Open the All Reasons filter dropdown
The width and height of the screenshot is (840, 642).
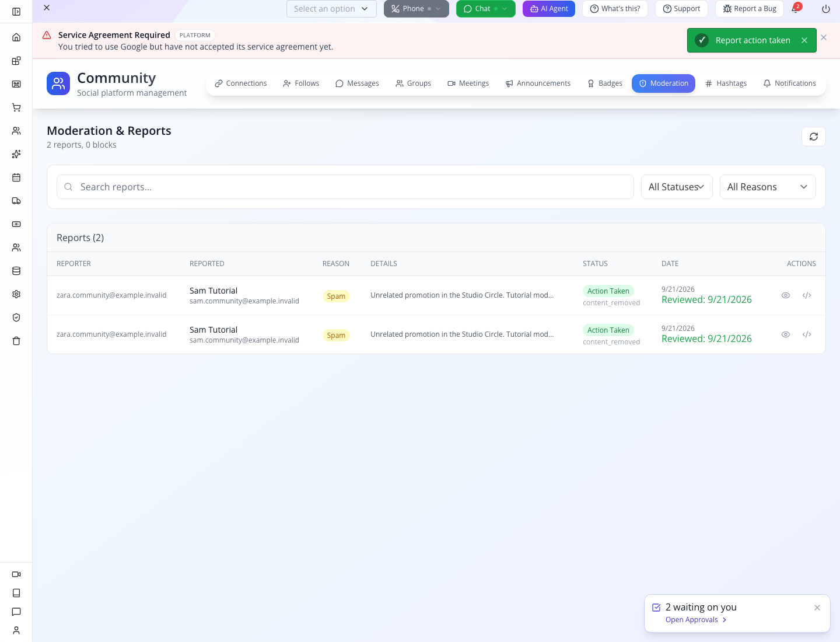pyautogui.click(x=768, y=187)
